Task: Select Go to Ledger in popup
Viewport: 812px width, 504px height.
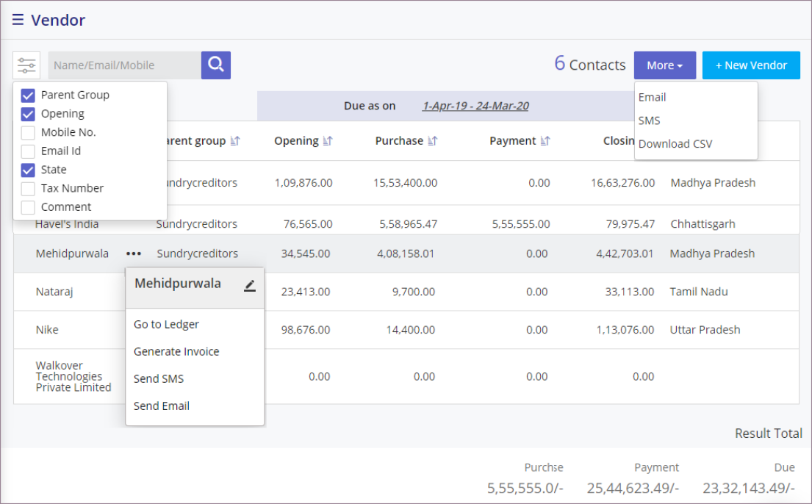Action: (166, 324)
